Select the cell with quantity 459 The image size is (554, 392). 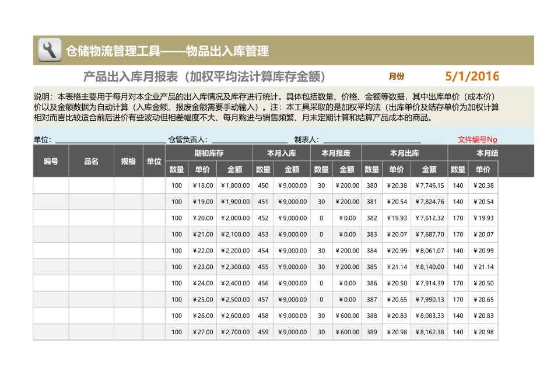coord(263,332)
